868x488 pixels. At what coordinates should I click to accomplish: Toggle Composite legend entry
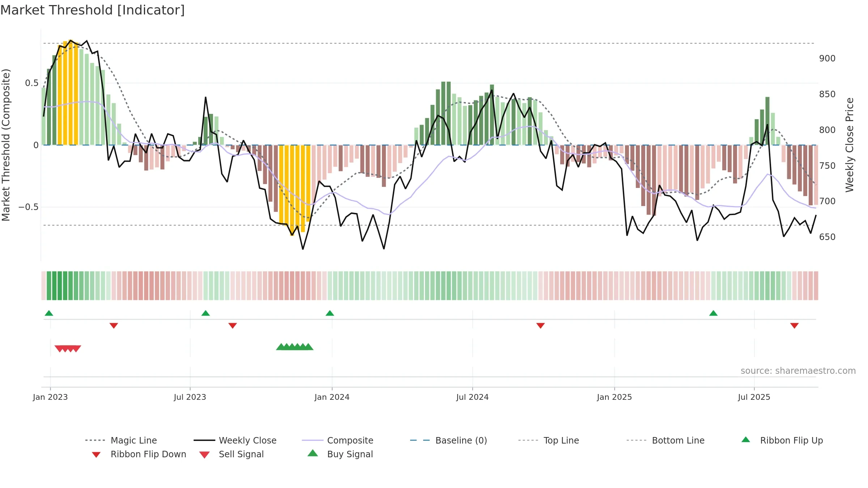coord(338,440)
